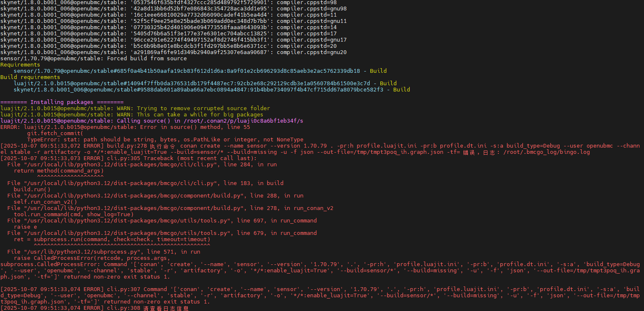The height and width of the screenshot is (311, 644).
Task: Click the "This can take a while" warning
Action: click(x=200, y=115)
